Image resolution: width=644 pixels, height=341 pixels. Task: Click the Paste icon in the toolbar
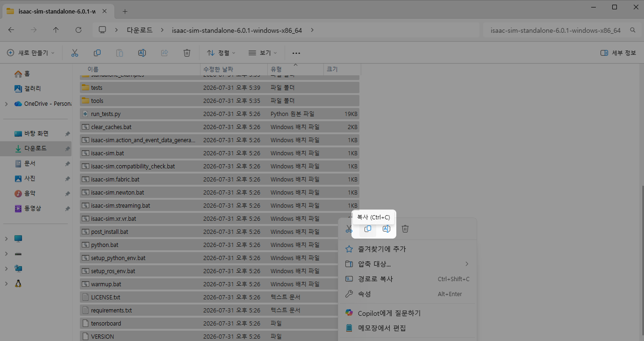click(x=120, y=53)
